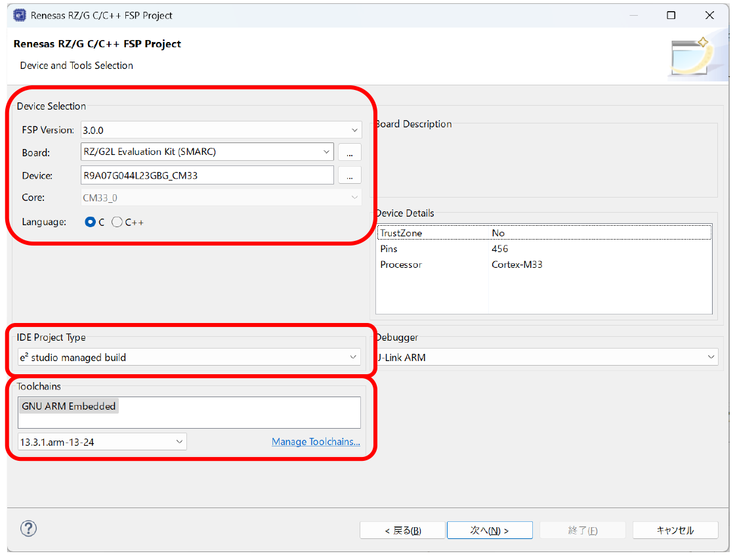Click the 456 pins value

(x=499, y=249)
